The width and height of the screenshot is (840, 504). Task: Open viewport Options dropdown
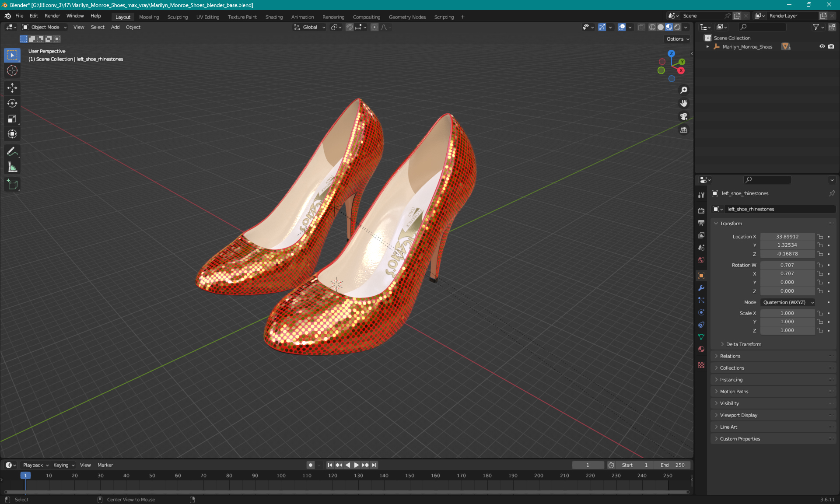pyautogui.click(x=678, y=39)
